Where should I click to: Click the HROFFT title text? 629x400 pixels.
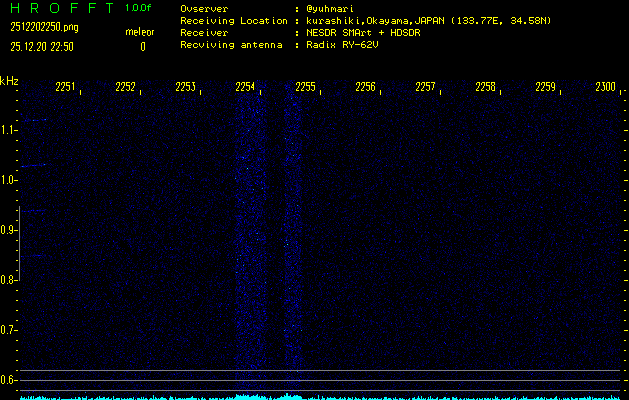click(60, 8)
